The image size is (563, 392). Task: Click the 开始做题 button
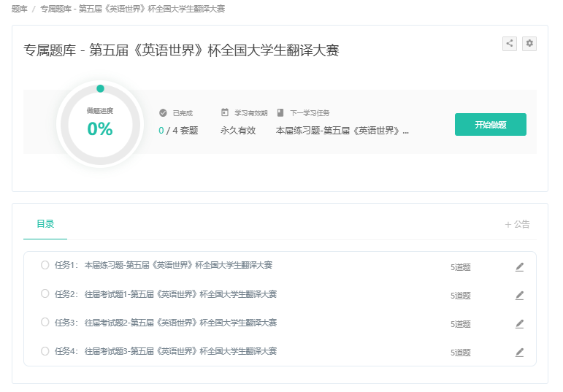point(490,125)
